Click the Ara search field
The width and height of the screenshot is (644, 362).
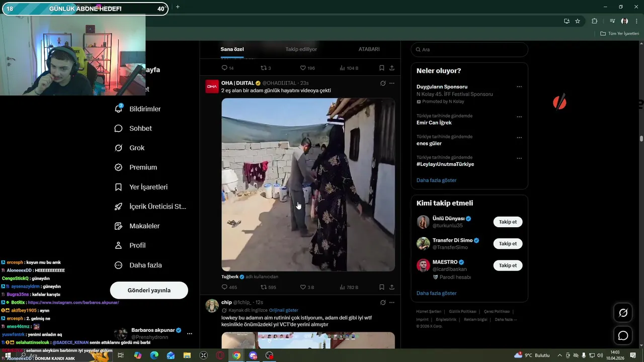point(469,49)
